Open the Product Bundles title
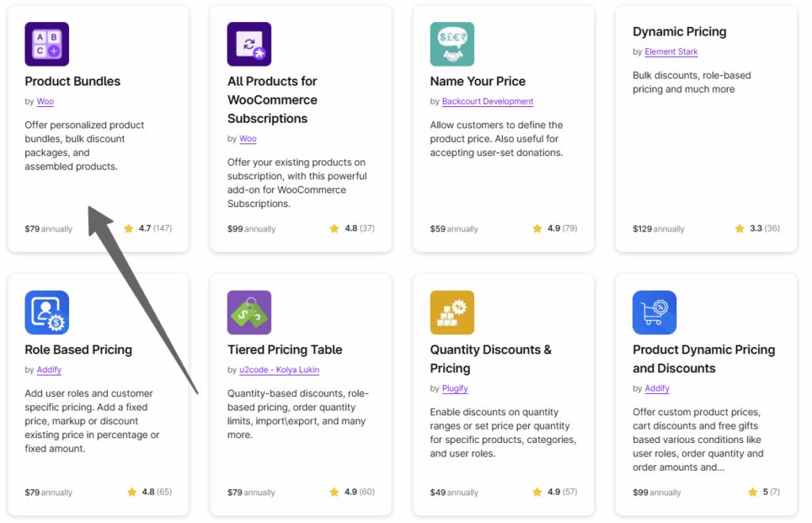812x523 pixels. point(72,81)
